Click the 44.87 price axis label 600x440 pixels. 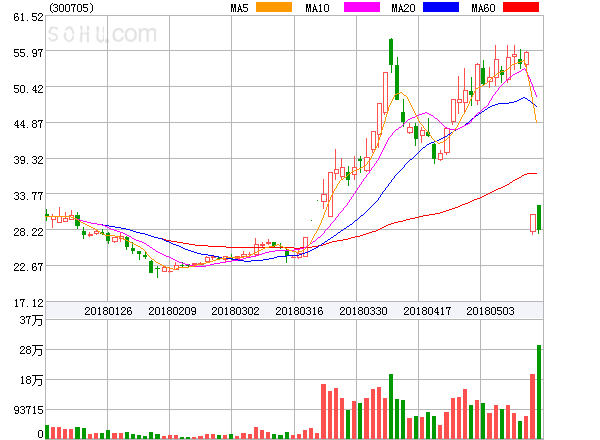click(x=28, y=124)
